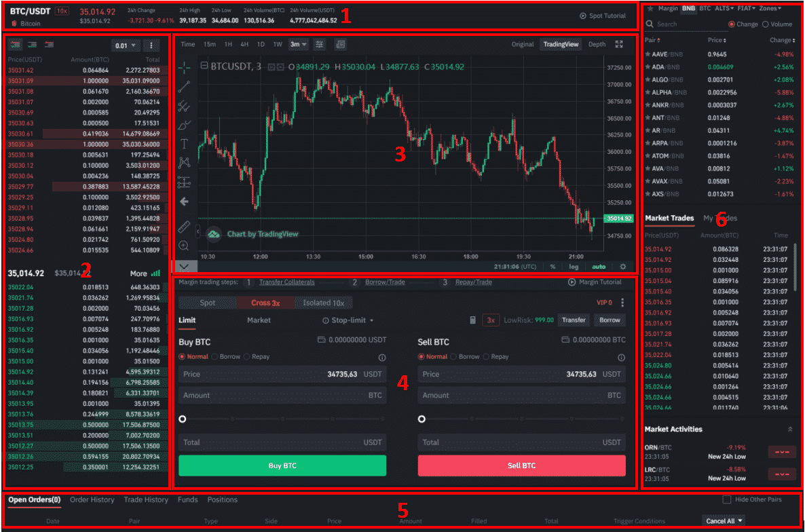This screenshot has height=532, width=805.
Task: Click the ruler measure tool
Action: [x=184, y=227]
